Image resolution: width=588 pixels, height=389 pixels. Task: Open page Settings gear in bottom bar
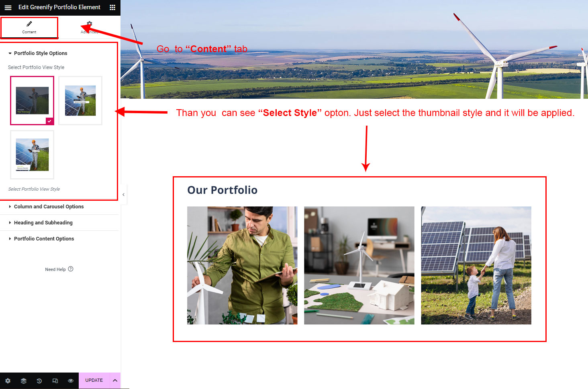coord(8,381)
